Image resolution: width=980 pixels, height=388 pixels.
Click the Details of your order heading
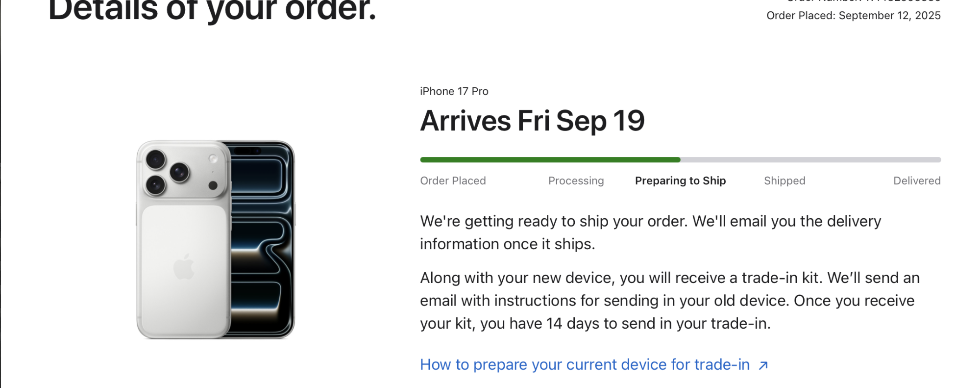(x=212, y=11)
